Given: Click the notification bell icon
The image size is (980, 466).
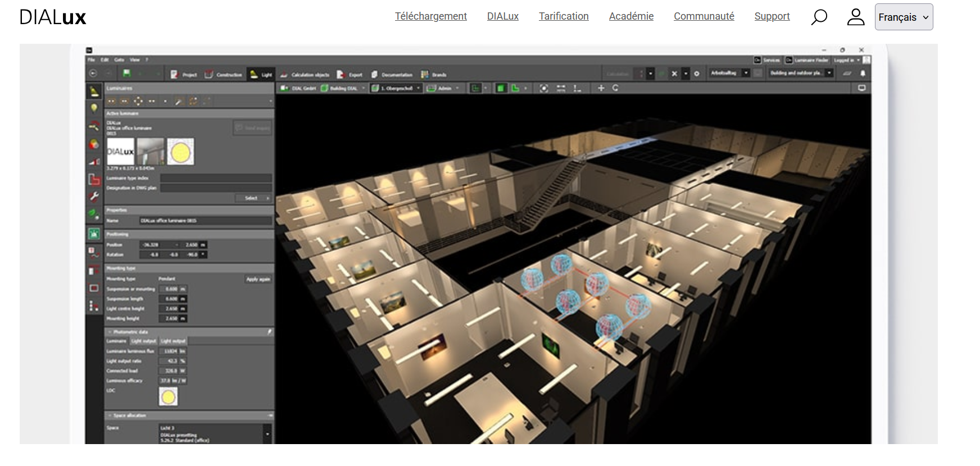Looking at the screenshot, I should [x=863, y=74].
